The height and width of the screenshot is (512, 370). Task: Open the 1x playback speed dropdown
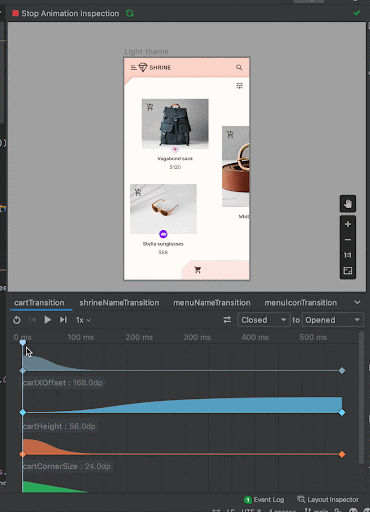click(83, 320)
